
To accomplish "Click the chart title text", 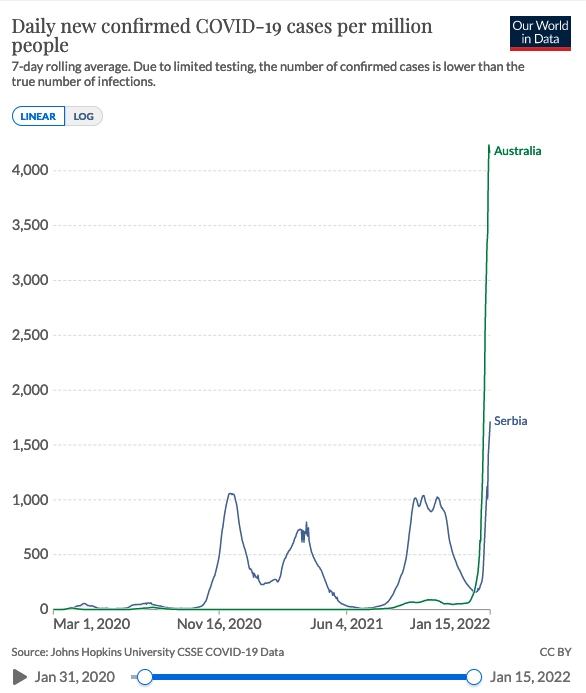I will (x=222, y=35).
